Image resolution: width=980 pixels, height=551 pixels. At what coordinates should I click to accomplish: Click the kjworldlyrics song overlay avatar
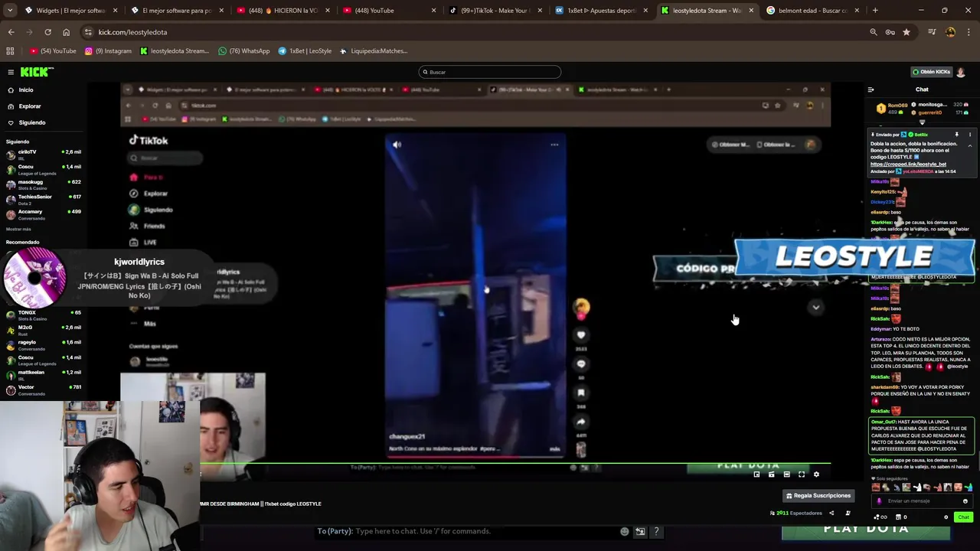(x=34, y=277)
